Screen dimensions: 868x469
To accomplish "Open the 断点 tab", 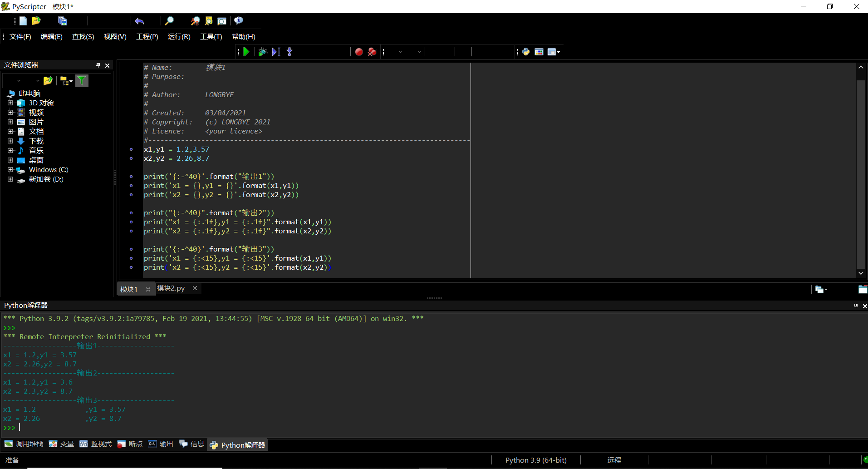I will [130, 444].
